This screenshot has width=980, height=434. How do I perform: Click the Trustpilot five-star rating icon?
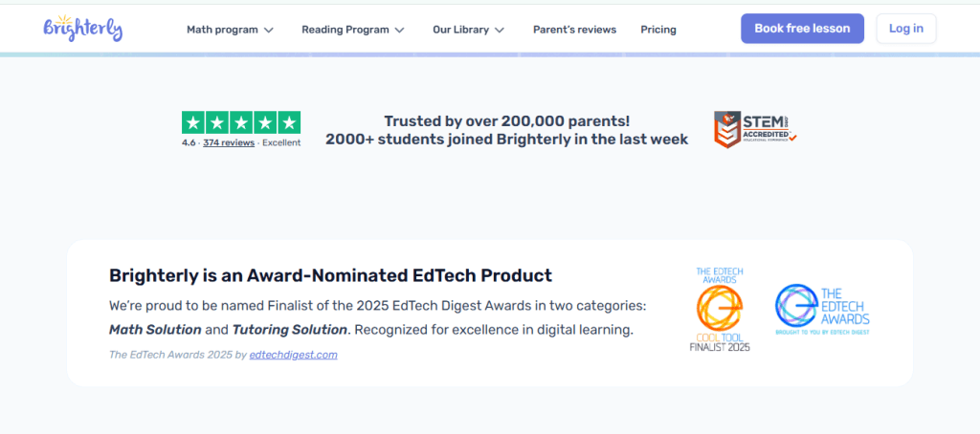[241, 122]
